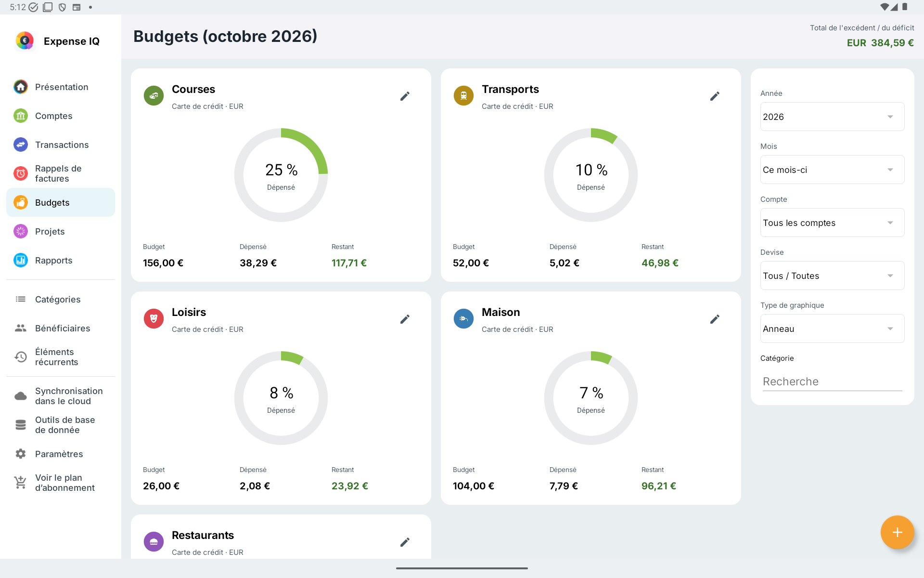This screenshot has height=578, width=924.
Task: Click Courses remaining amount 117,71 €
Action: coord(349,263)
